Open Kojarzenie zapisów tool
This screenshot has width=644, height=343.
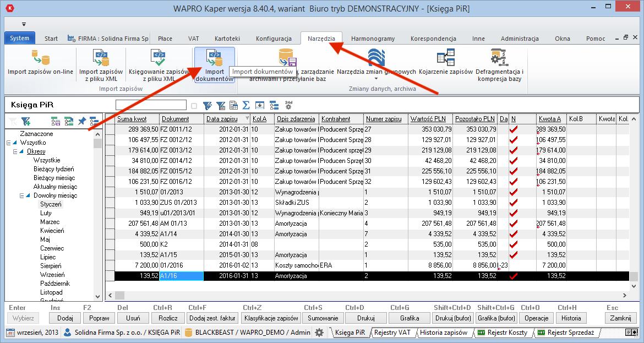click(445, 63)
